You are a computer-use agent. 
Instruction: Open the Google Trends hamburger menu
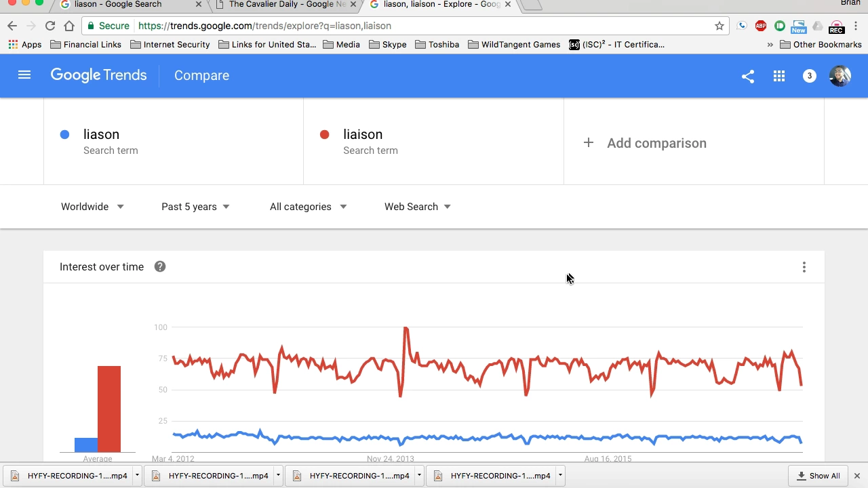click(x=24, y=75)
